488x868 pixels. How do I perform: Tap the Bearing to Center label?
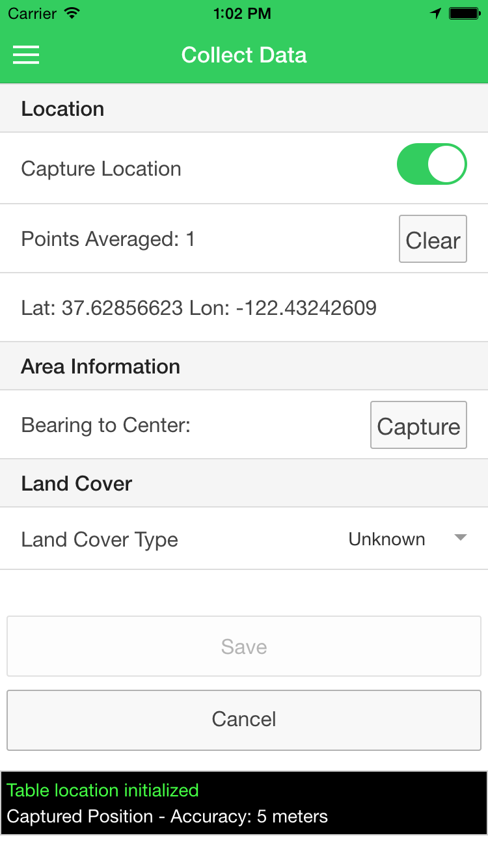(x=105, y=426)
